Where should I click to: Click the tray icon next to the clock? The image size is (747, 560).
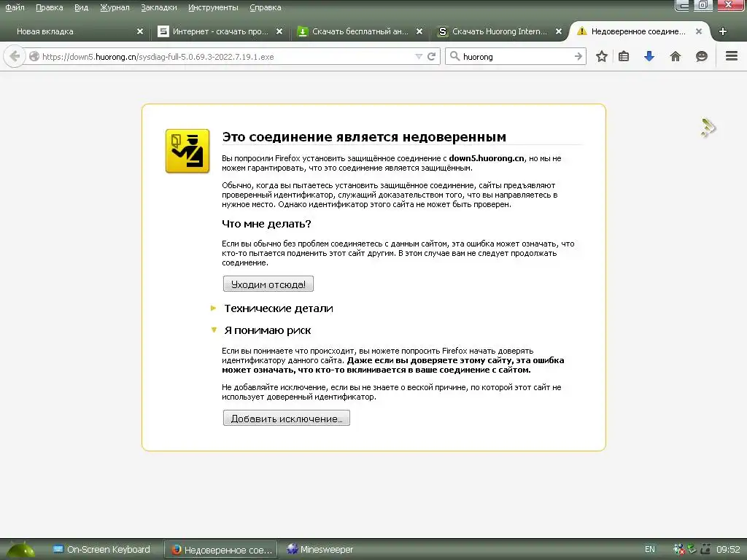click(705, 550)
